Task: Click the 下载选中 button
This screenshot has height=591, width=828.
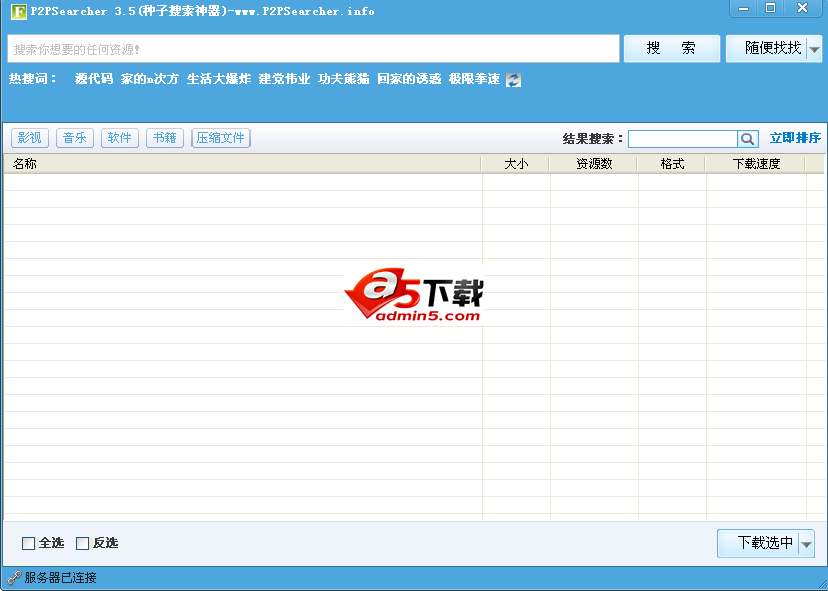Action: 758,543
